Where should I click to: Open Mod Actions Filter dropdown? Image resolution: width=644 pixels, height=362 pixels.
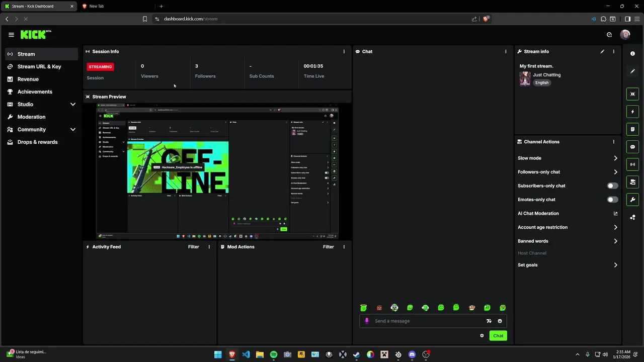click(x=329, y=247)
